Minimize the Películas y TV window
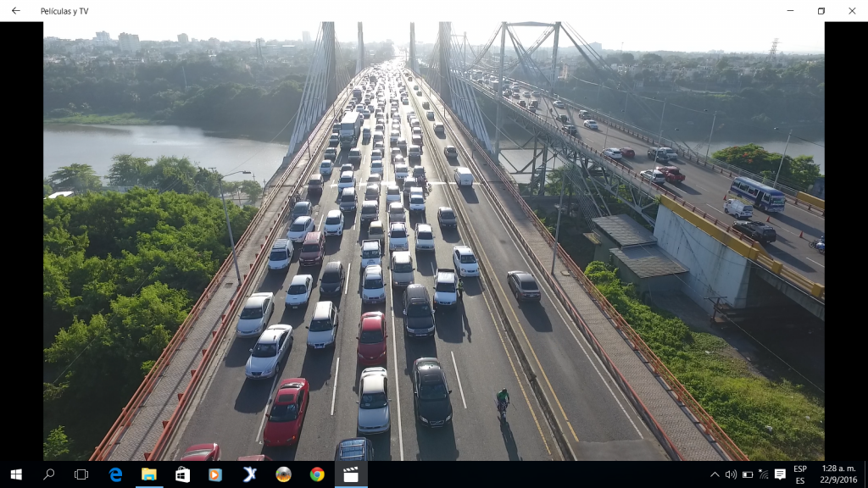The image size is (868, 488). [x=791, y=10]
